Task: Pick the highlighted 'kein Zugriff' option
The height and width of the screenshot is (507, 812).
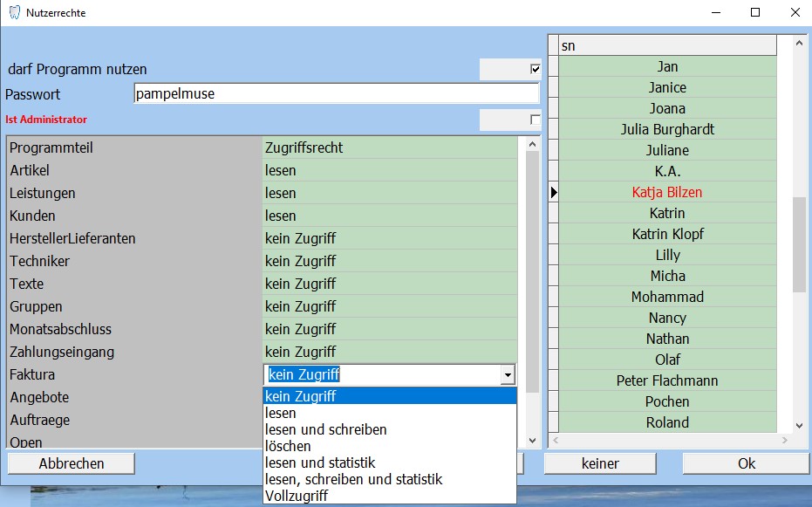Action: pyautogui.click(x=301, y=396)
